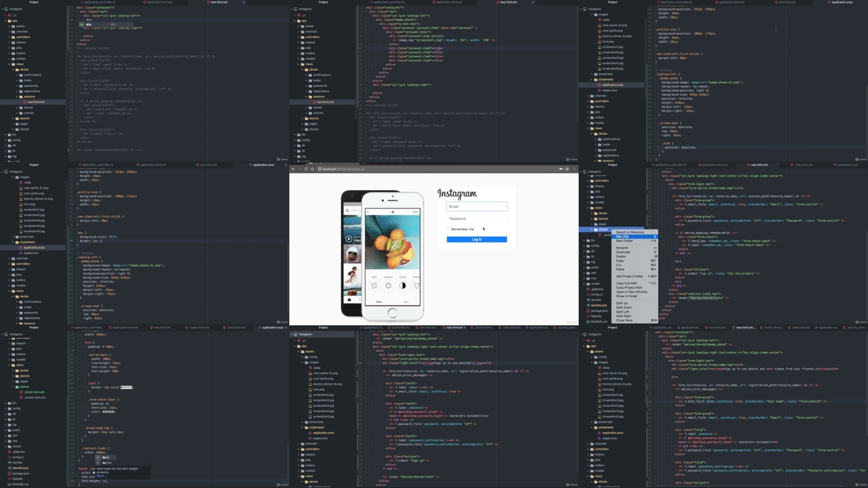Viewport: 868px width, 488px height.
Task: Click the highlighted #efefef value in the code
Action: [x=126, y=387]
